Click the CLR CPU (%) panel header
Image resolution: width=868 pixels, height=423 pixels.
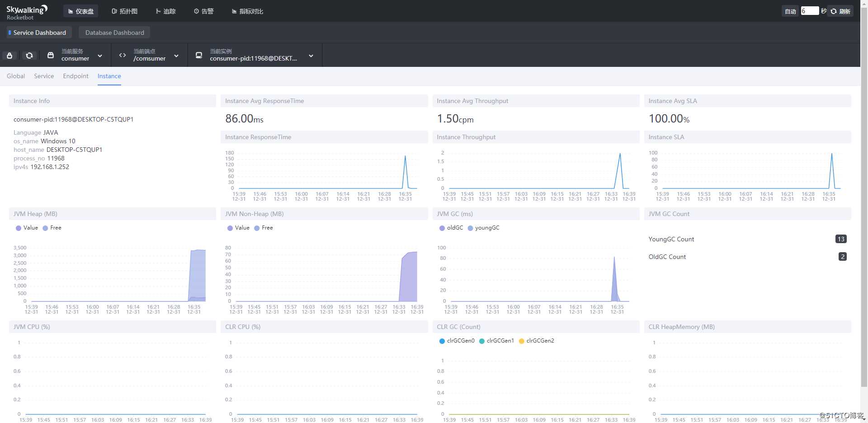[x=324, y=327]
